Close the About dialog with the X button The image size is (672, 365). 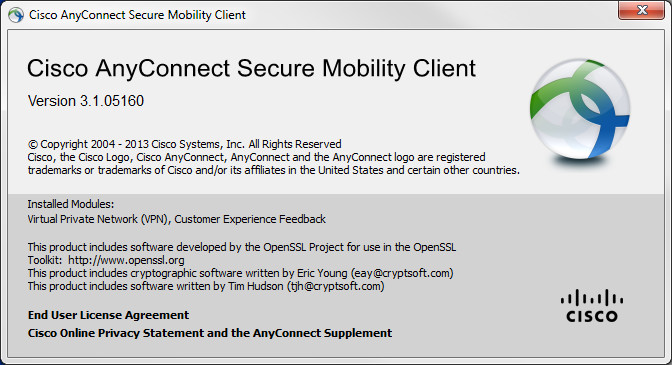point(641,10)
